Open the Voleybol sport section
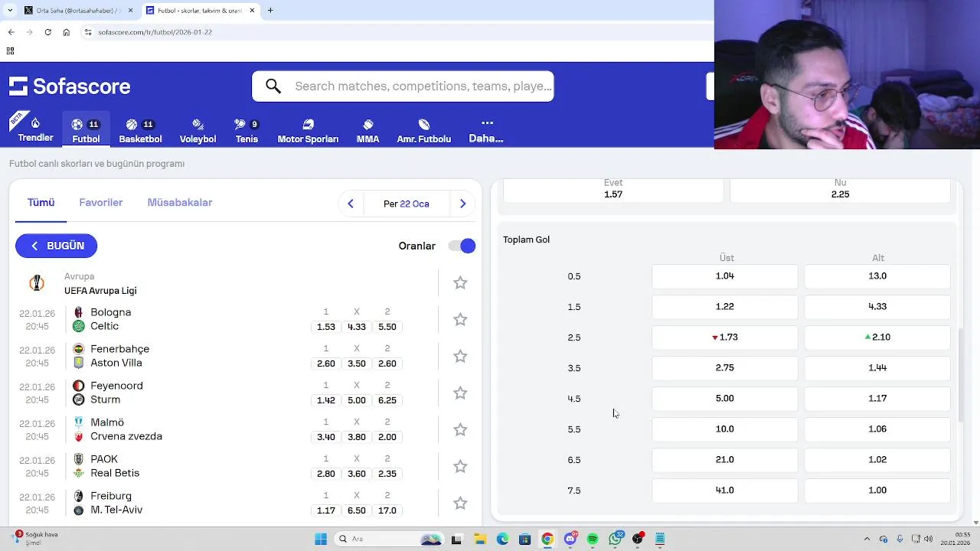 (x=198, y=131)
